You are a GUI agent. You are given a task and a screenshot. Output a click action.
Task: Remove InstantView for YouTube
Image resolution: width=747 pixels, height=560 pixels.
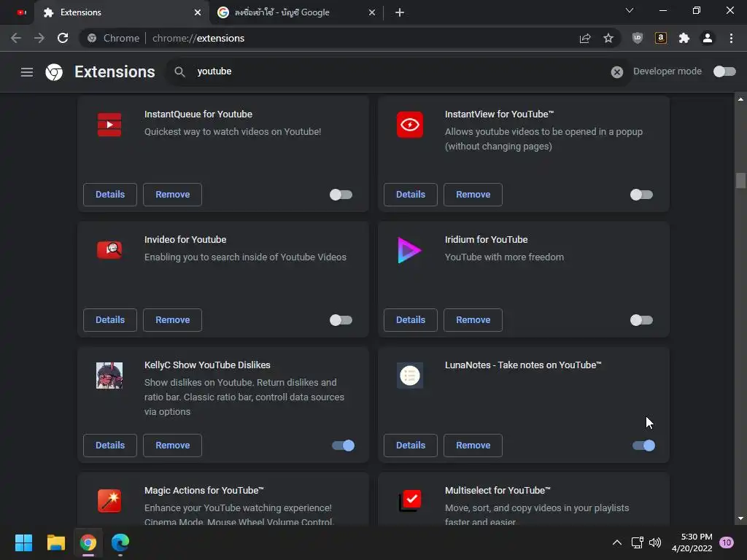tap(473, 195)
